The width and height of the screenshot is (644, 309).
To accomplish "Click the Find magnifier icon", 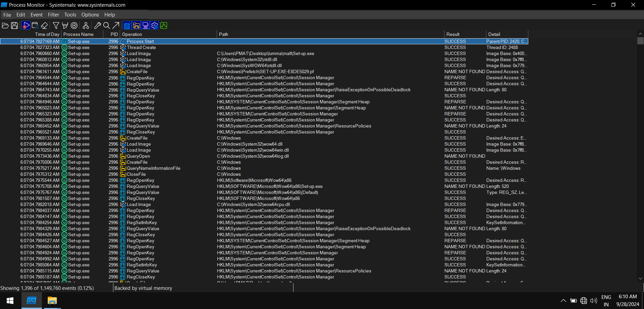I will pos(107,25).
